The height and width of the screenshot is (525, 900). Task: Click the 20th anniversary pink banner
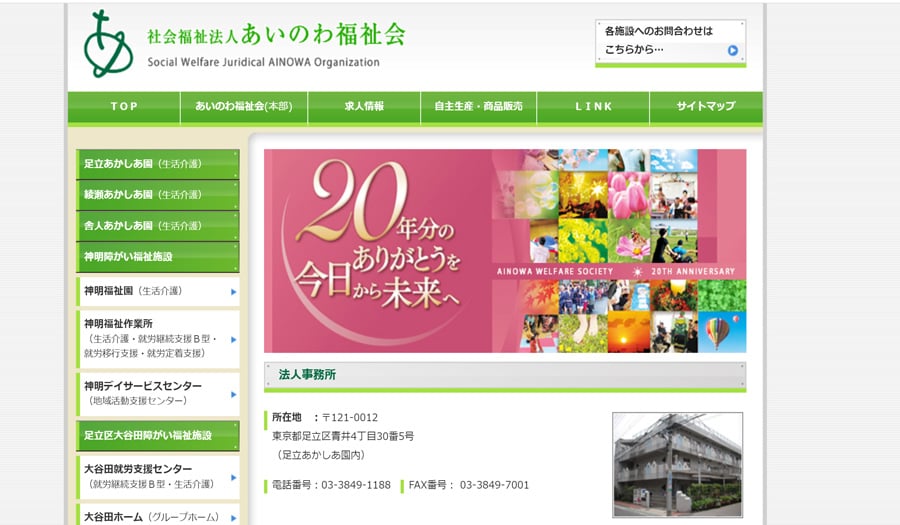pos(505,251)
